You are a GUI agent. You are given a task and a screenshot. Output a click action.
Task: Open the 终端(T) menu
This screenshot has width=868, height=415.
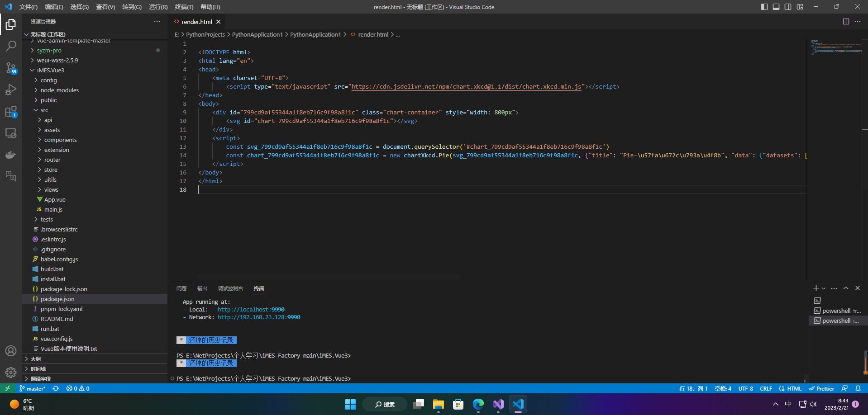pyautogui.click(x=184, y=7)
